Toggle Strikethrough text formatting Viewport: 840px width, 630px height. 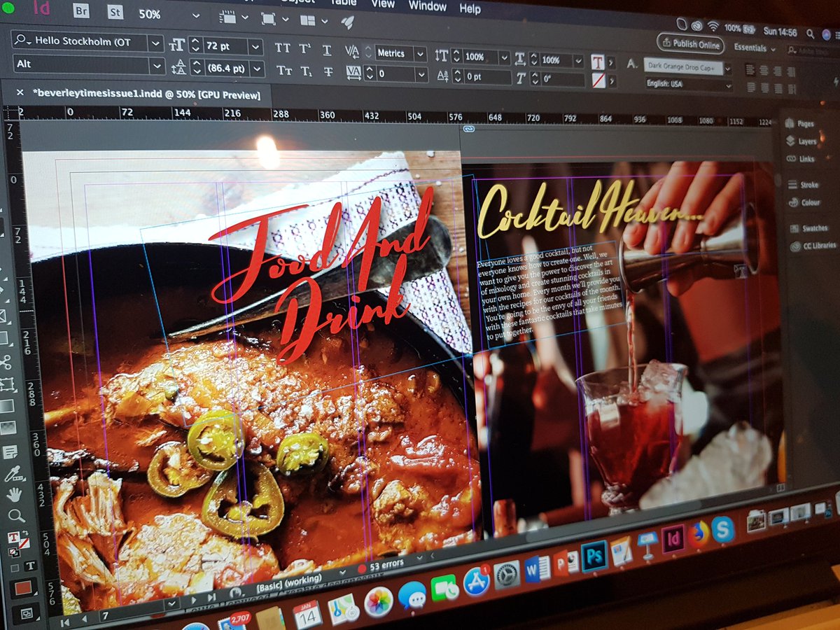tap(328, 71)
